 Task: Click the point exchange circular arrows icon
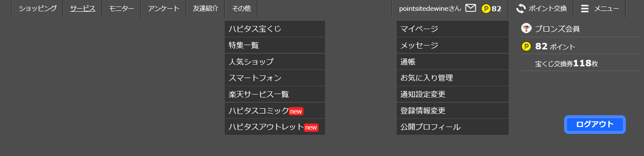(x=521, y=8)
